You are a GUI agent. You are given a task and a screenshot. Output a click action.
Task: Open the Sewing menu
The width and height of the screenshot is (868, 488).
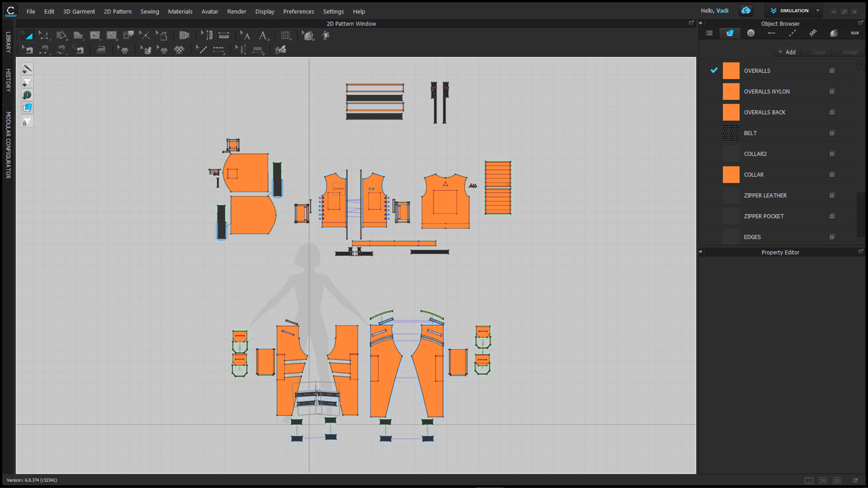click(x=149, y=12)
